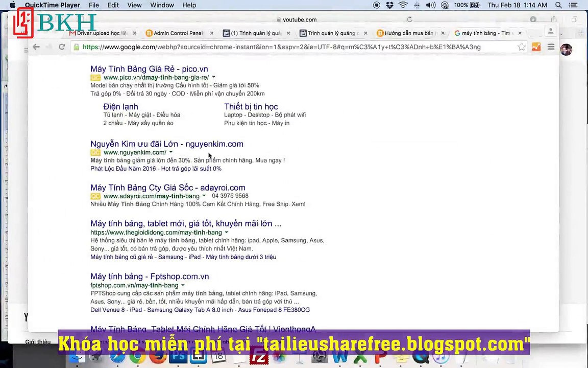588x368 pixels.
Task: Close the Admin Control Panel tab
Action: pos(211,33)
